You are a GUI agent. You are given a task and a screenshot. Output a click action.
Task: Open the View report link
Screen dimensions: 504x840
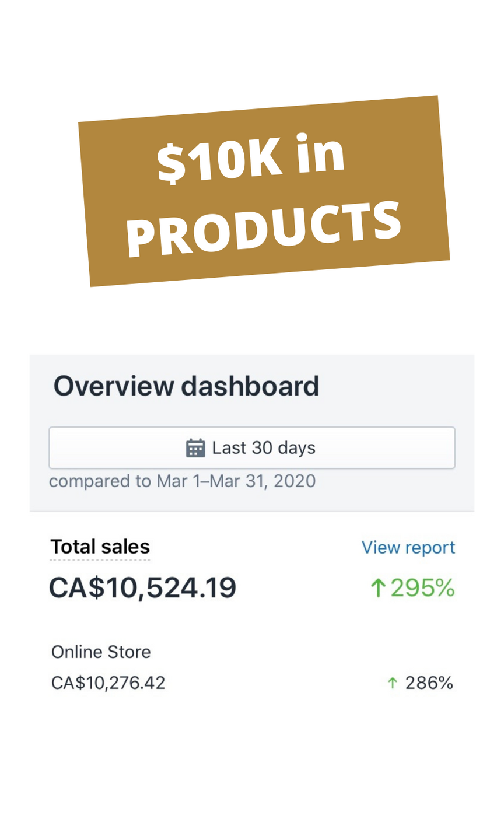[408, 547]
